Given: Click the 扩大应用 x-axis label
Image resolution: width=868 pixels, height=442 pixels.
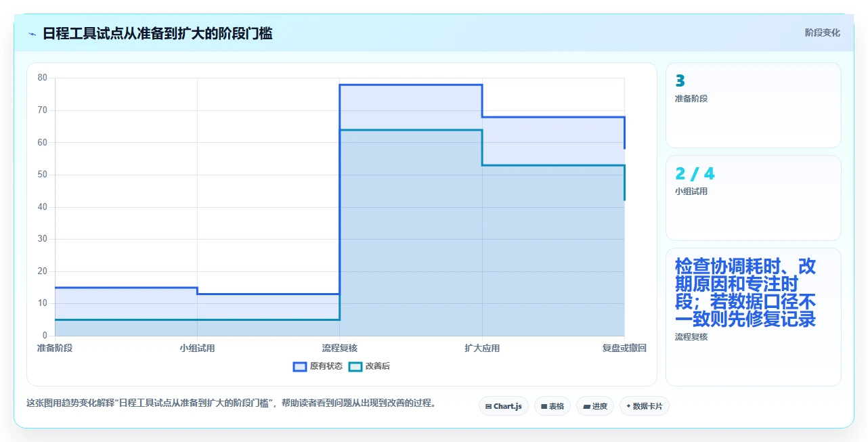Looking at the screenshot, I should click(x=482, y=348).
